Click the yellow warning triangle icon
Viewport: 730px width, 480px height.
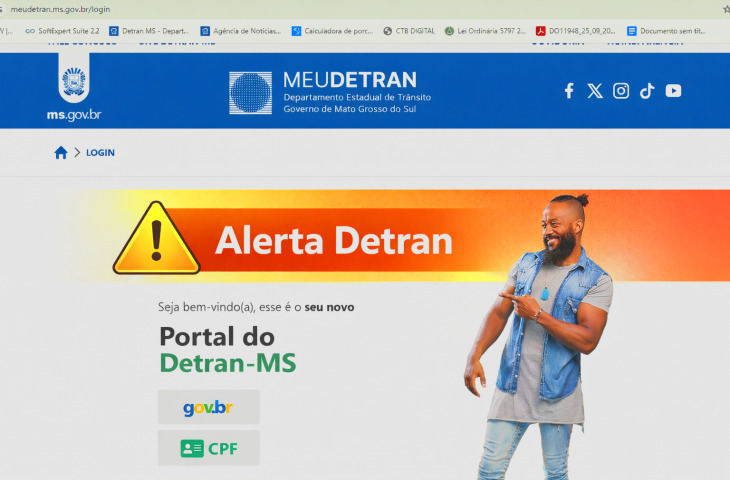(x=156, y=238)
